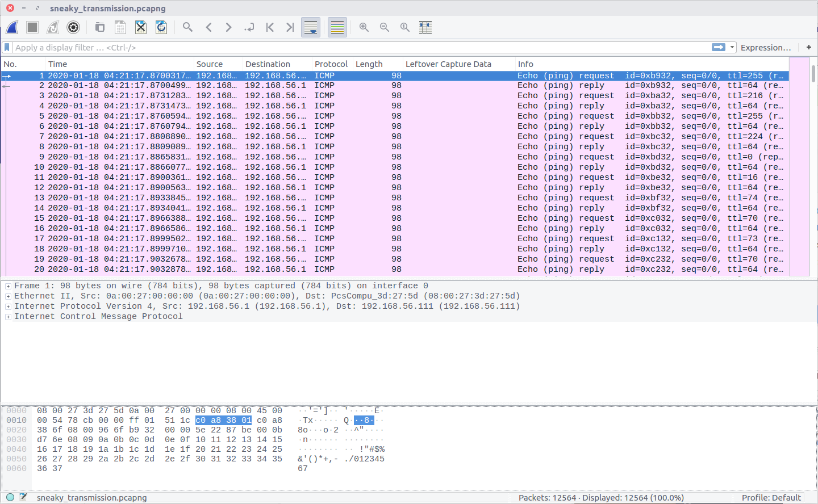818x504 pixels.
Task: Close the current capture file
Action: coord(141,27)
